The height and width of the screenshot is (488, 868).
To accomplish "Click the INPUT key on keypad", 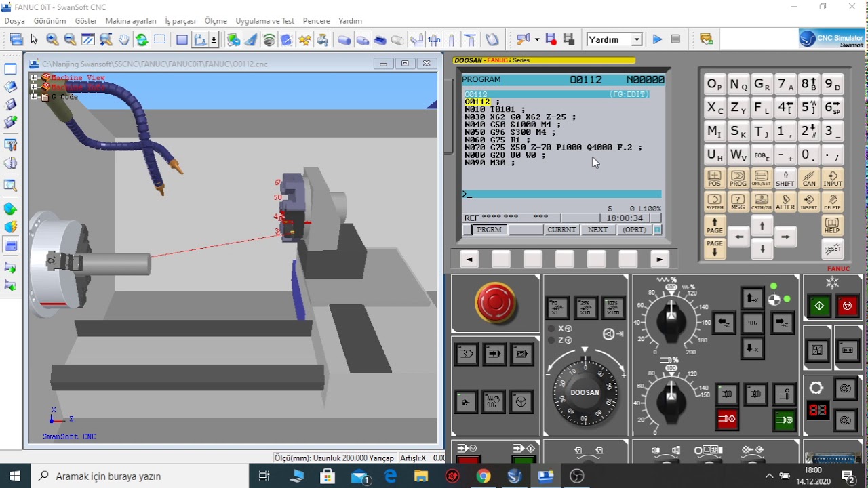I will [833, 178].
